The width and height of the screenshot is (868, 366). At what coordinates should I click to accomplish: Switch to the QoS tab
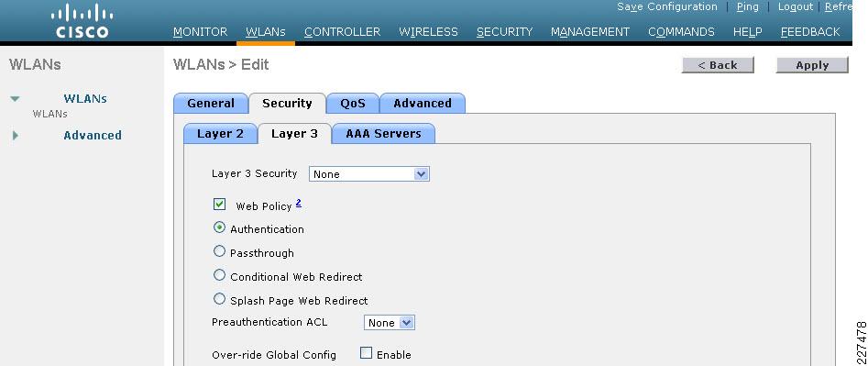click(353, 103)
